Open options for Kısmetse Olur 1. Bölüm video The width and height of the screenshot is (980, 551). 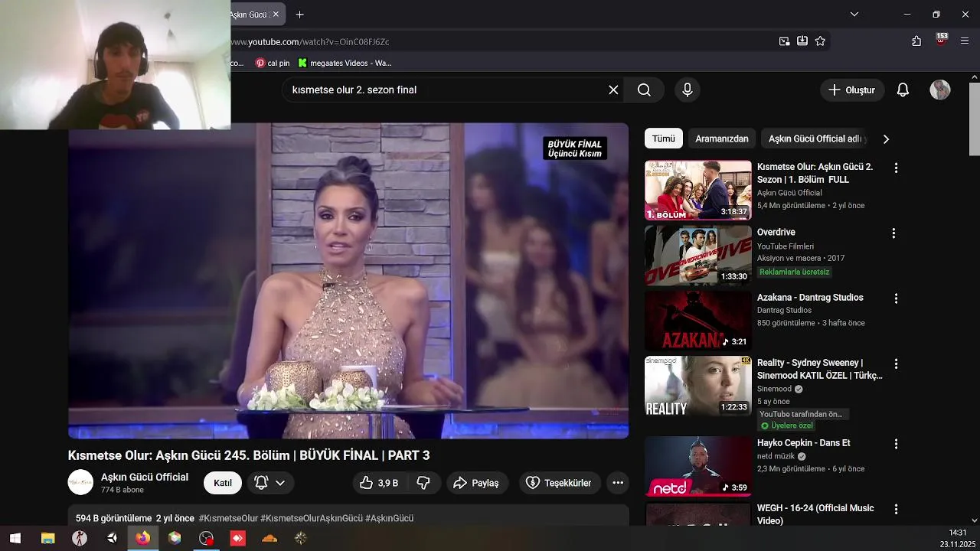tap(896, 168)
